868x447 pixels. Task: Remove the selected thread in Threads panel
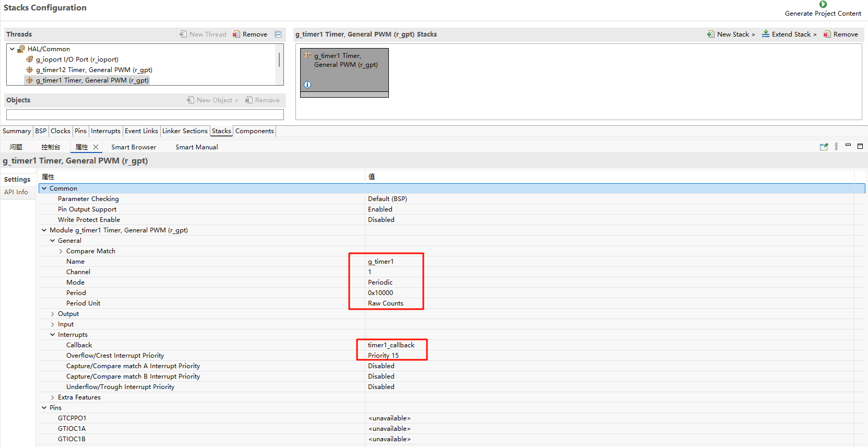click(x=250, y=34)
